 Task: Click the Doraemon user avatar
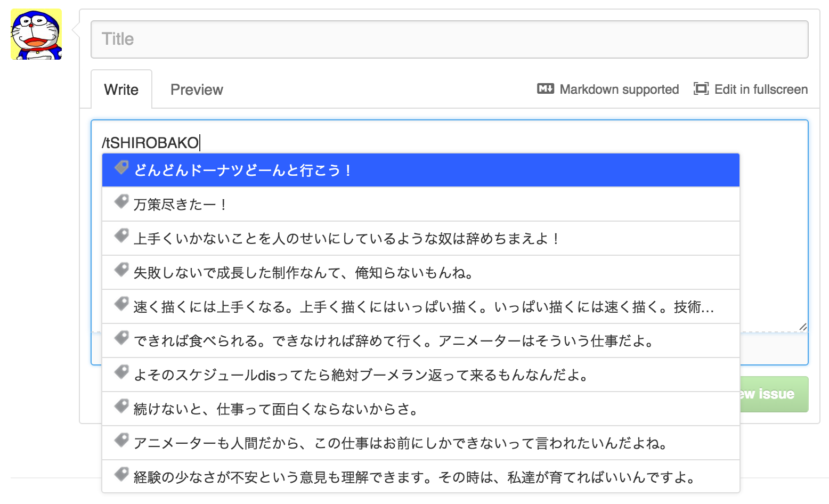tap(36, 34)
